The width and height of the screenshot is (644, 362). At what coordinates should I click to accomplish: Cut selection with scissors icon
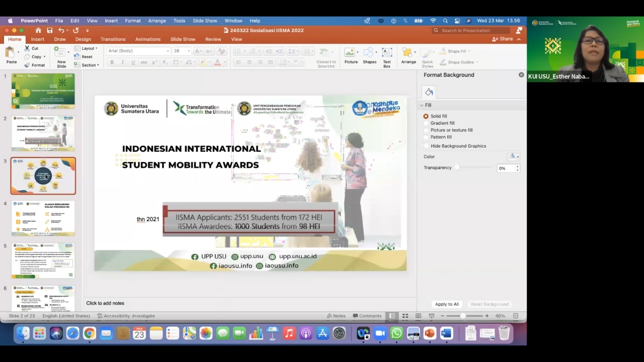click(x=27, y=48)
